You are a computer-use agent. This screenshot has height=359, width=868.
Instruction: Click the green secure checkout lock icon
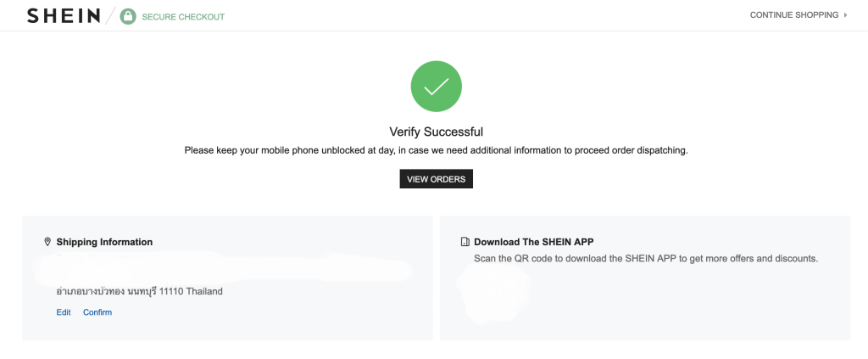[x=128, y=16]
